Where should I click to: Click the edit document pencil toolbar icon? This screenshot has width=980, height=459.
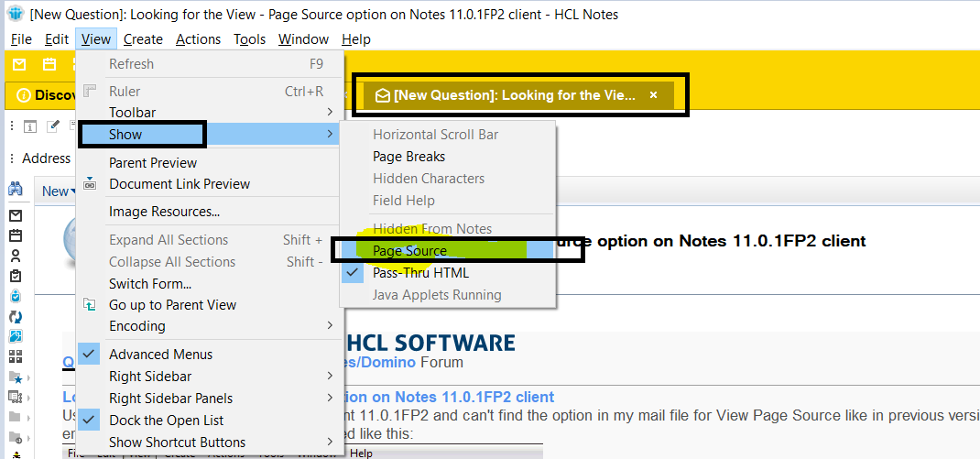click(53, 126)
